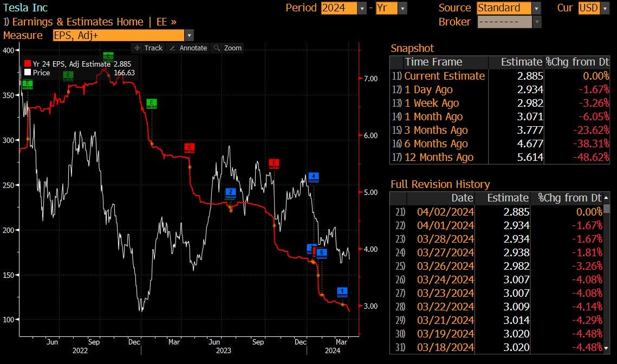617x364 pixels.
Task: Click the 03/24/2024 revision date
Action: (445, 279)
